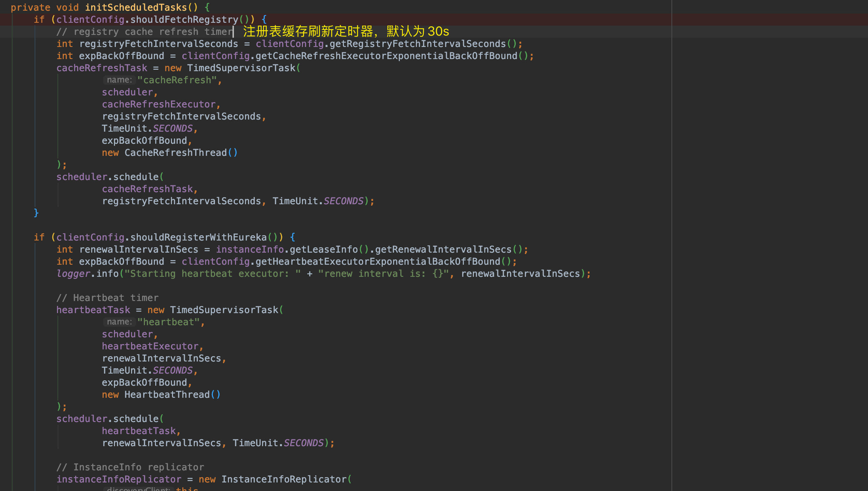Click getRegistryFetchIntervalSeconds method call
This screenshot has width=868, height=491.
[418, 44]
